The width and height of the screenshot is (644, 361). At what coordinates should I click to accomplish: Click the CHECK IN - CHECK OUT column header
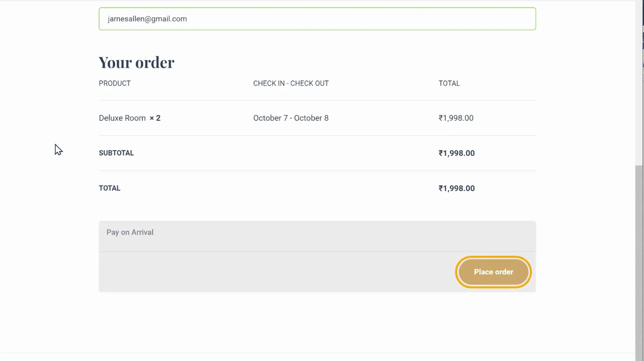290,83
